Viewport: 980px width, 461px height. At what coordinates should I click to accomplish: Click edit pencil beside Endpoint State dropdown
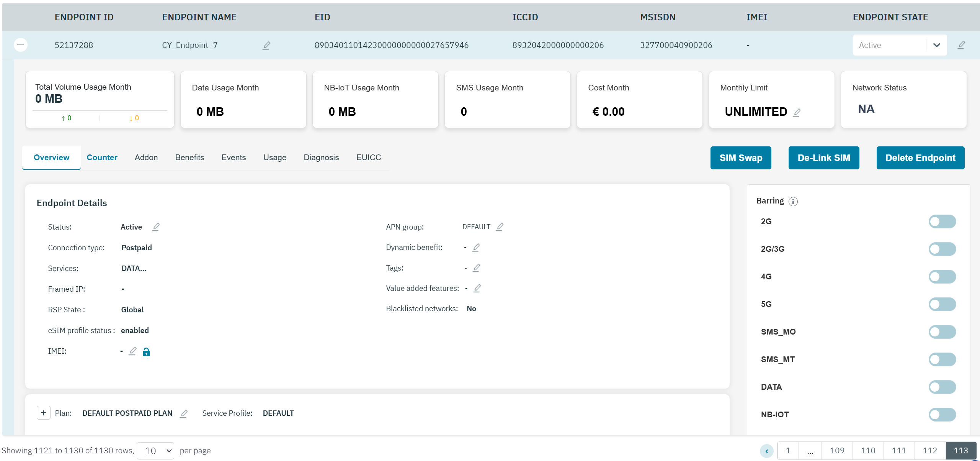coord(961,45)
